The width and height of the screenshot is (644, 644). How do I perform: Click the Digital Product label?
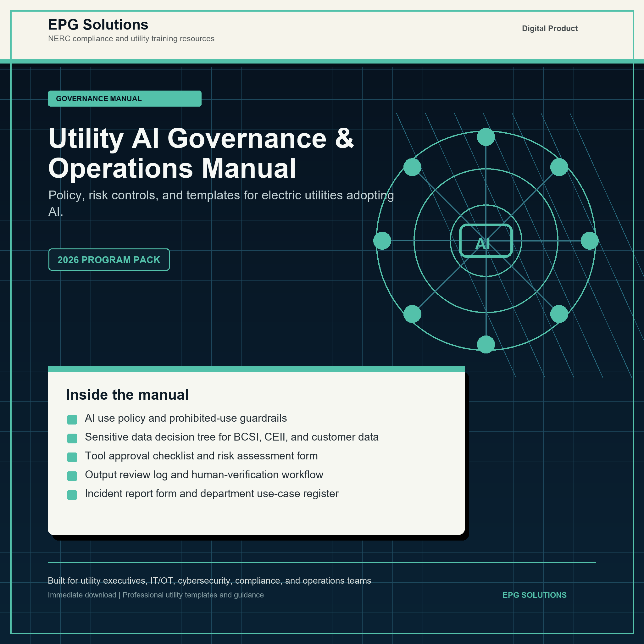[549, 28]
